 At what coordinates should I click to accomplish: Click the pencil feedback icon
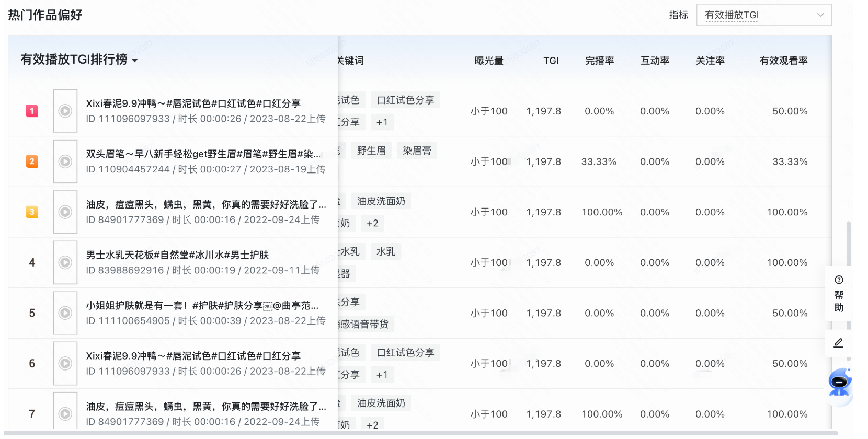838,343
